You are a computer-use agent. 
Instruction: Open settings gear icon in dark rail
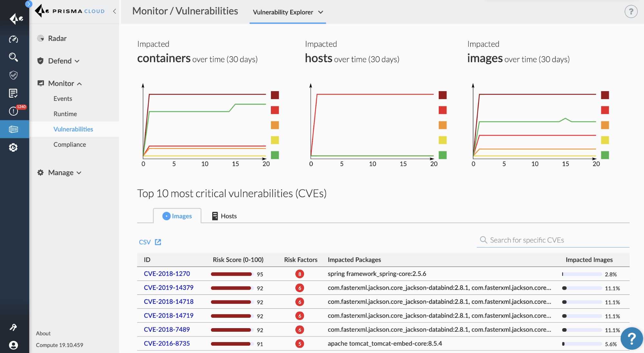[13, 147]
